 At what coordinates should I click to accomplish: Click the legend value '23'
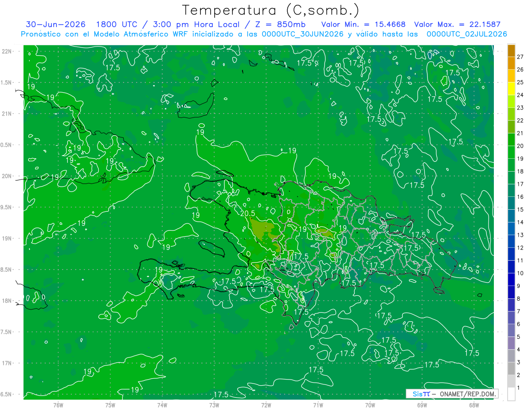coord(520,108)
